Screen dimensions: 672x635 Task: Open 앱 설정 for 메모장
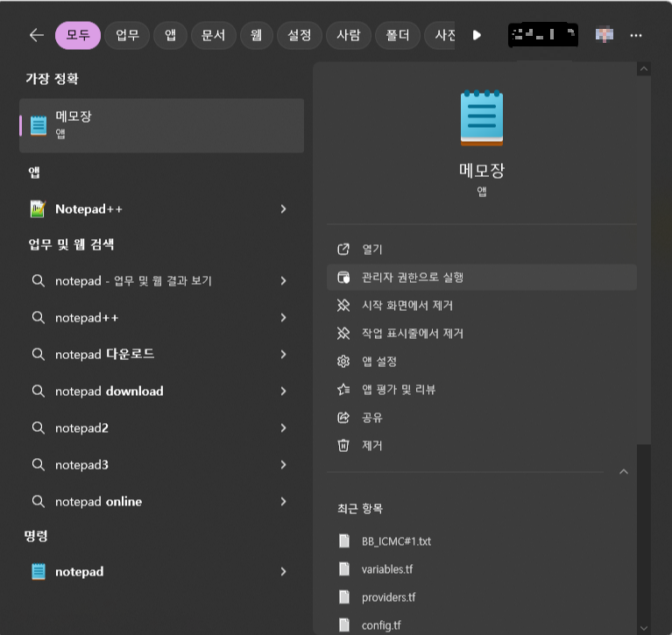pos(482,362)
